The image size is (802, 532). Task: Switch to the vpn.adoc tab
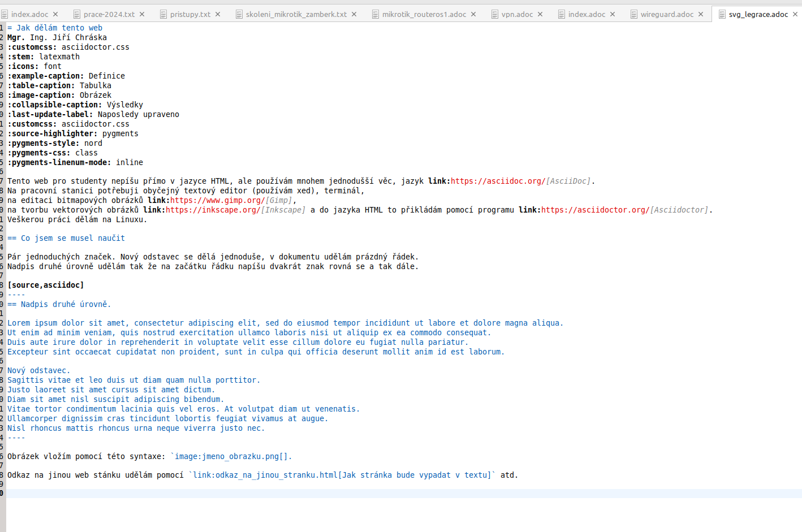[x=516, y=14]
